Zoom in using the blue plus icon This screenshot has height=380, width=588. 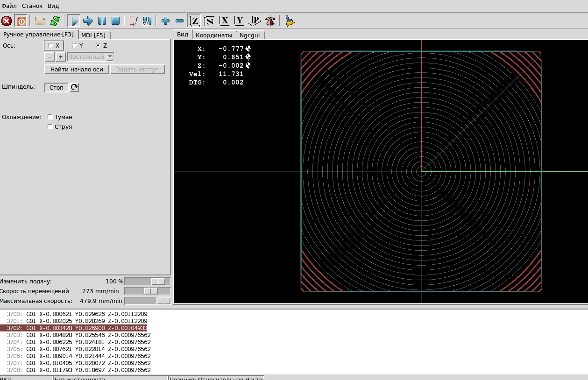pos(165,21)
